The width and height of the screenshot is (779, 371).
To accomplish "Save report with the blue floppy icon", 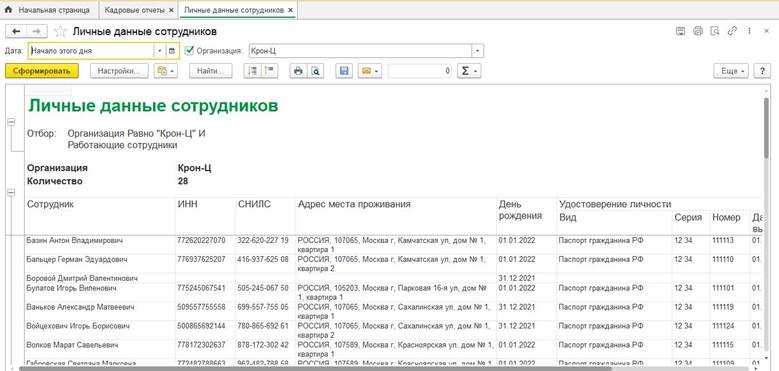I will pyautogui.click(x=343, y=71).
